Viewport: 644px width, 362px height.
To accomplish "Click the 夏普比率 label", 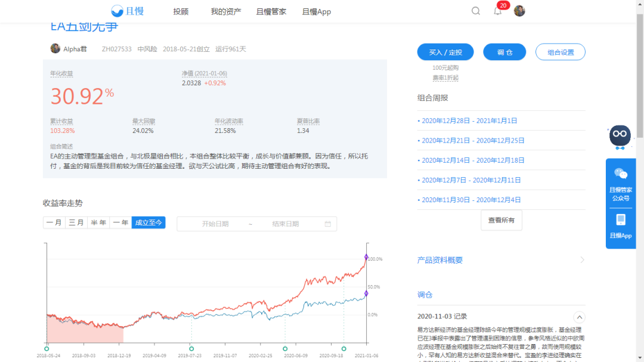I will [308, 121].
